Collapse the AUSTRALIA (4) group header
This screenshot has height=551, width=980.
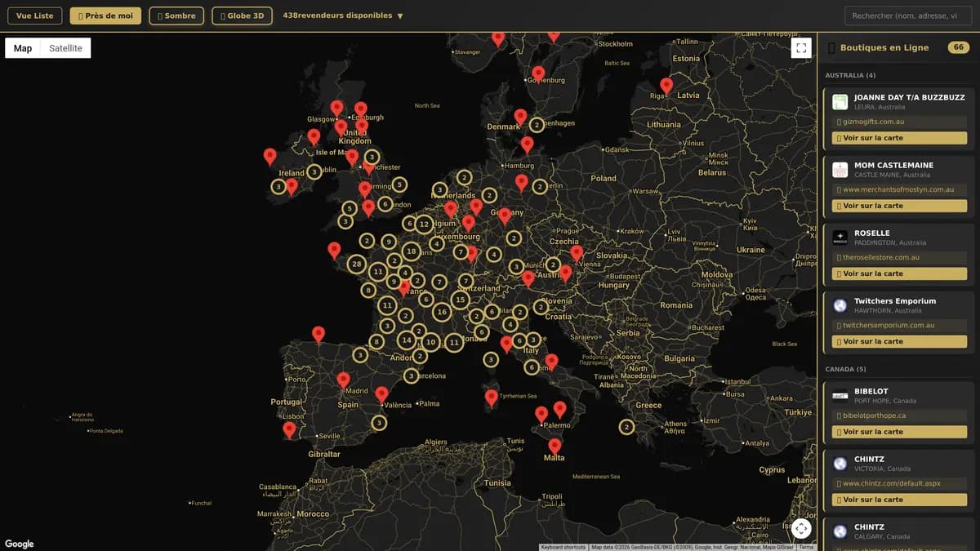point(850,75)
